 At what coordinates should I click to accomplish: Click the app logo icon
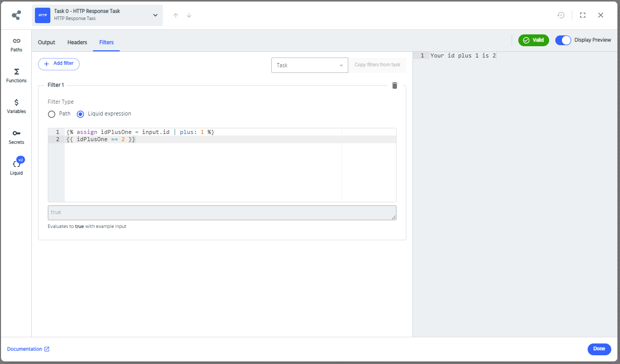pos(16,15)
